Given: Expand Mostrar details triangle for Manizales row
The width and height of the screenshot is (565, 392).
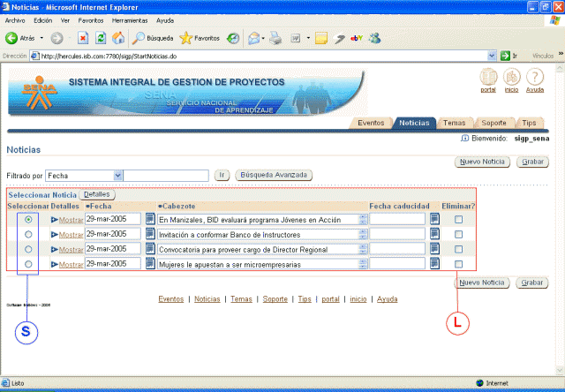Looking at the screenshot, I should click(55, 220).
